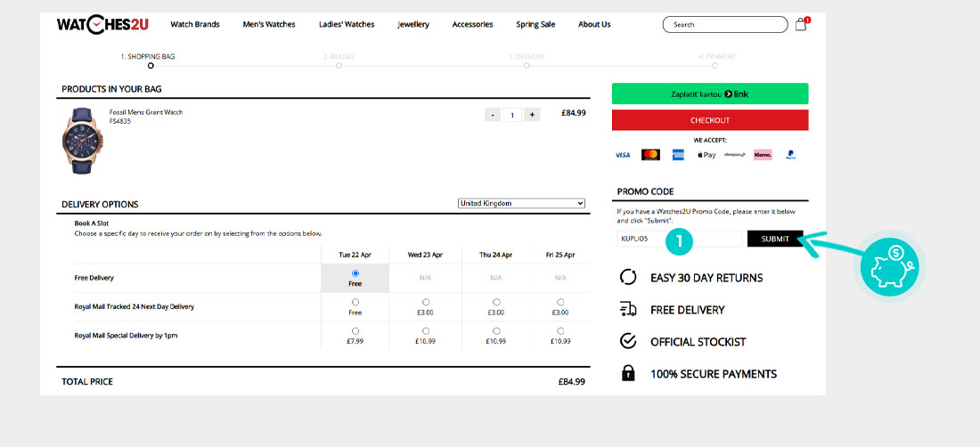The width and height of the screenshot is (980, 447).
Task: Click the Fri 25 Apr column header
Action: [560, 255]
